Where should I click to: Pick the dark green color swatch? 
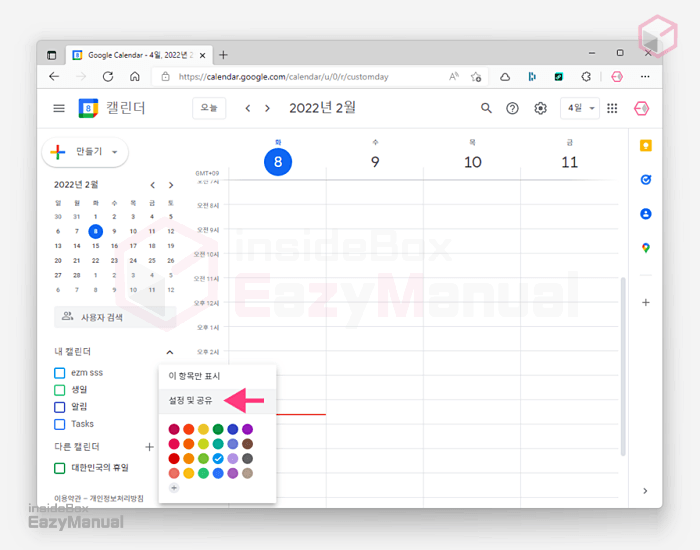pos(218,429)
